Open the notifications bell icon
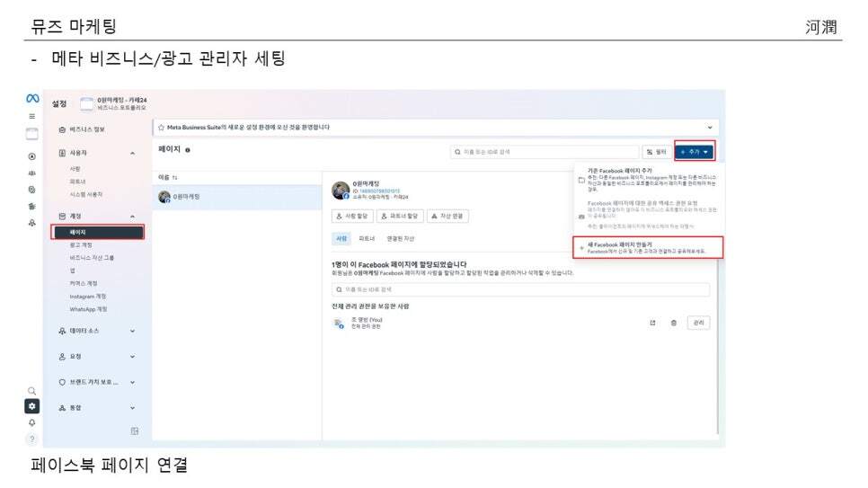This screenshot has width=868, height=488. tap(32, 422)
